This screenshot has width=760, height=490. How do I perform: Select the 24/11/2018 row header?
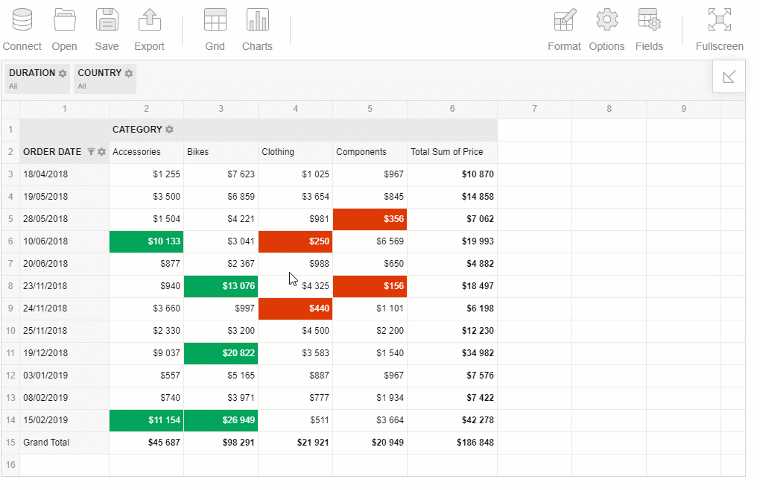click(64, 308)
